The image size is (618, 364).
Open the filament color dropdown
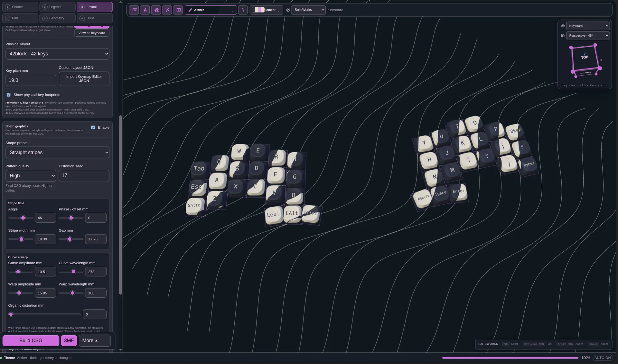click(266, 10)
